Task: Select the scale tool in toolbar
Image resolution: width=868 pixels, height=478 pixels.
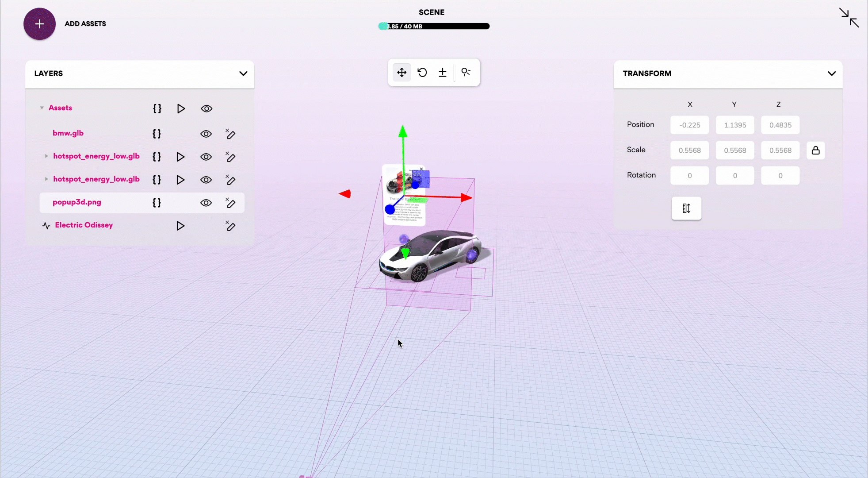Action: (443, 73)
